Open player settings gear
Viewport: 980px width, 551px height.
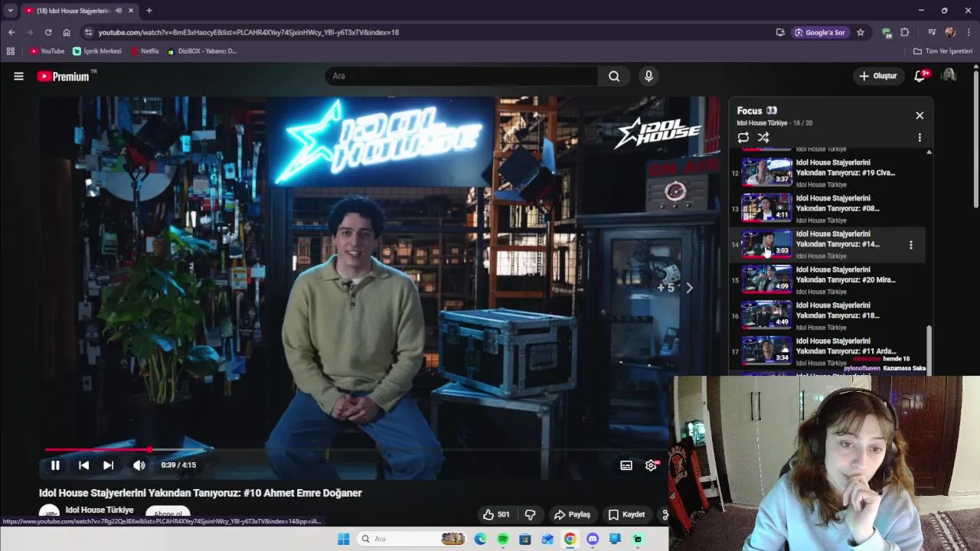[x=651, y=465]
